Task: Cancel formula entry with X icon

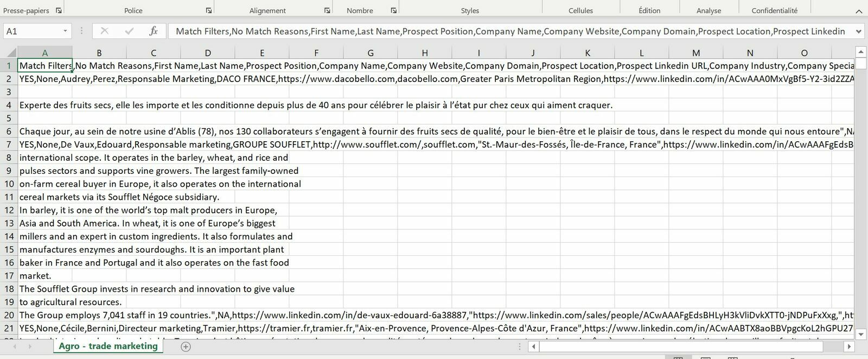Action: pos(105,31)
